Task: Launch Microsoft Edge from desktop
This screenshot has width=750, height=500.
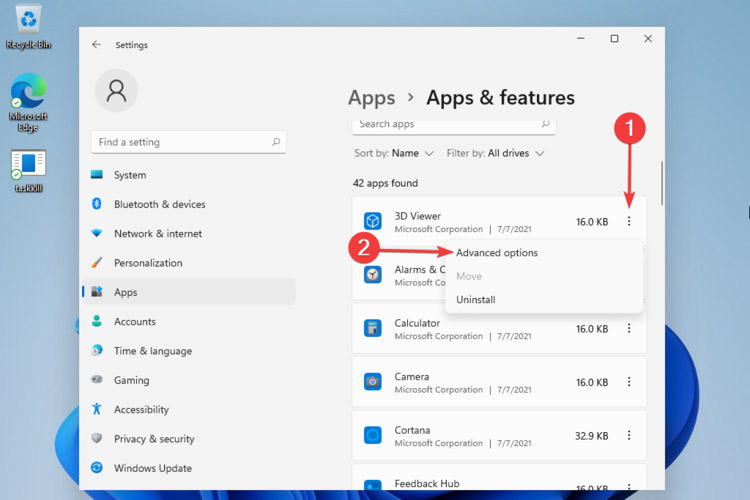Action: [x=28, y=93]
